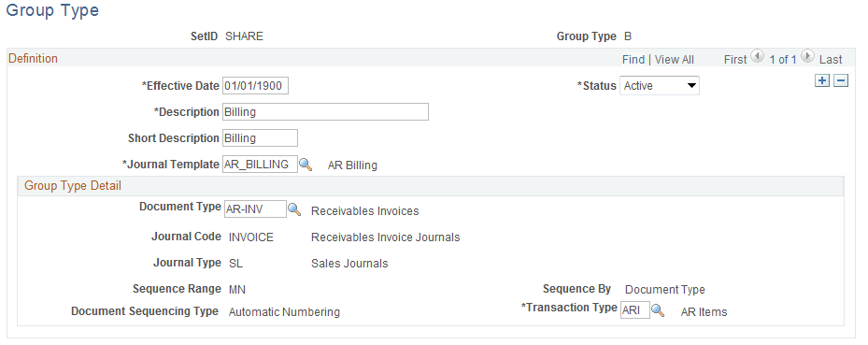
Task: Edit the Document Type field
Action: 255,208
